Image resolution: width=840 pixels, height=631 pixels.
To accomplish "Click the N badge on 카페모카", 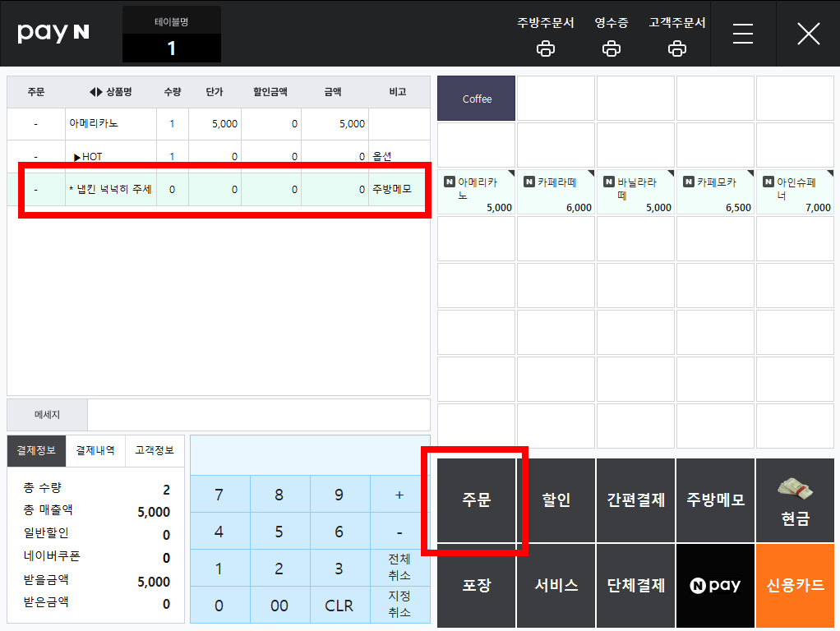I will pyautogui.click(x=689, y=182).
